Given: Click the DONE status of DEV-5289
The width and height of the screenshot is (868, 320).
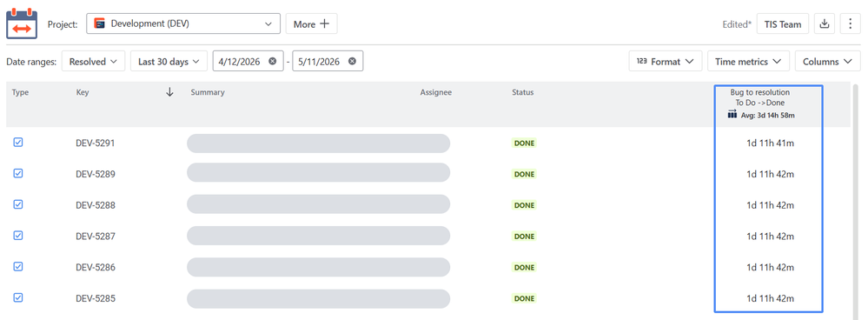Looking at the screenshot, I should 524,175.
